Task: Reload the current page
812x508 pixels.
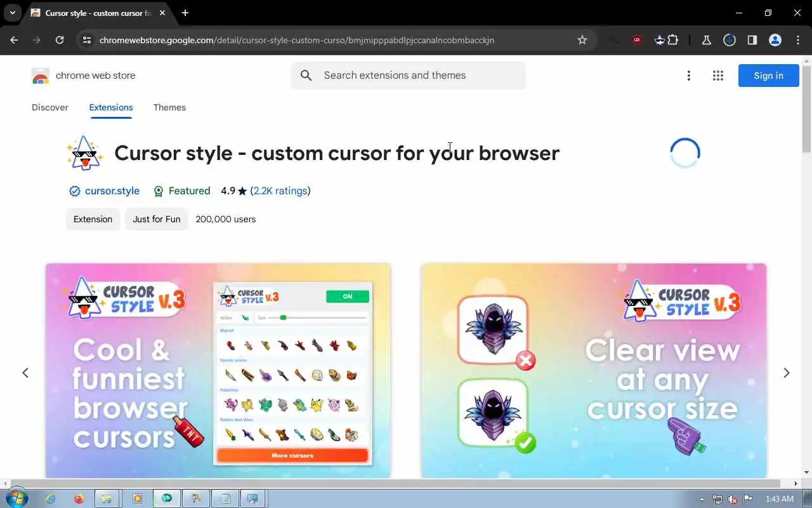Action: pos(60,40)
